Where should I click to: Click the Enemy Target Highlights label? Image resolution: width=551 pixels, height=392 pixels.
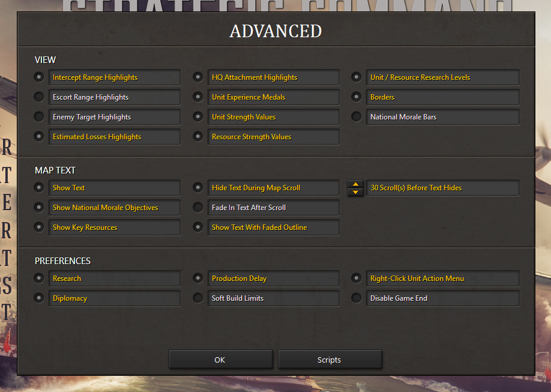114,116
